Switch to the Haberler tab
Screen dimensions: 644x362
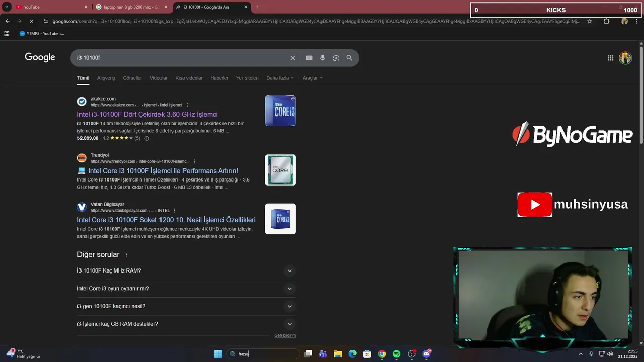coord(219,78)
